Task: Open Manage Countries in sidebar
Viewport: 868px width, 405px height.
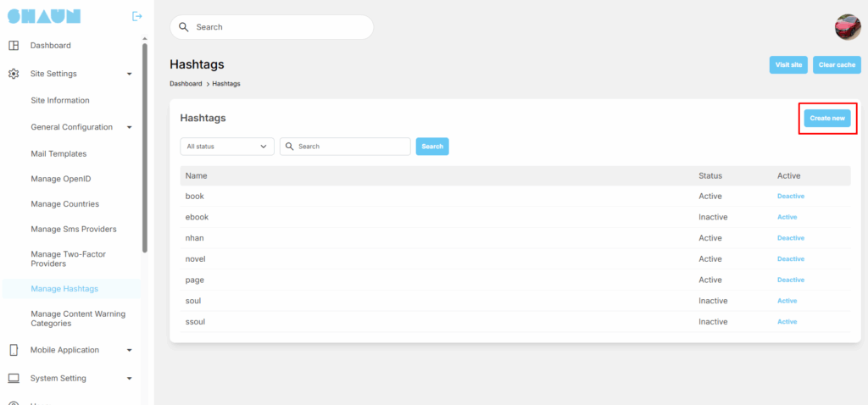Action: click(x=64, y=204)
